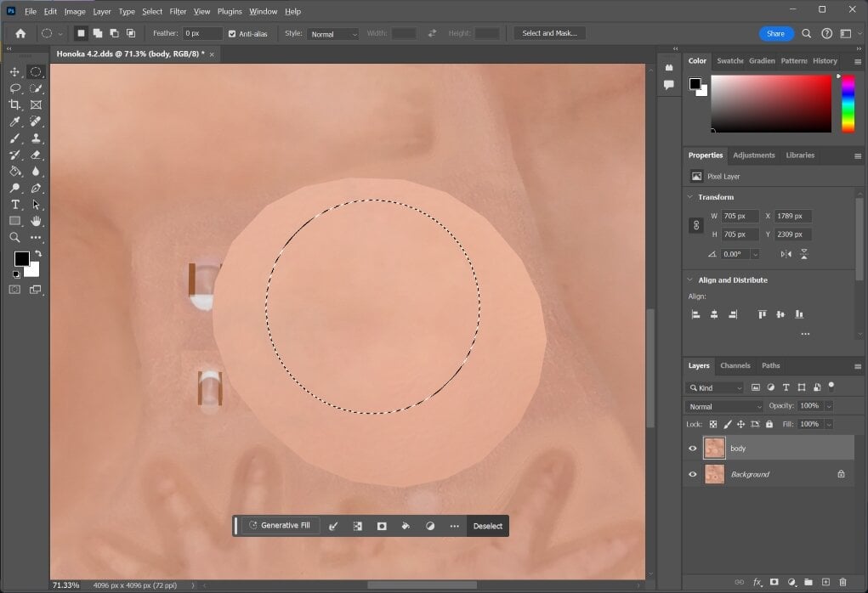Select the Path Selection tool
This screenshot has height=593, width=868.
pos(36,205)
